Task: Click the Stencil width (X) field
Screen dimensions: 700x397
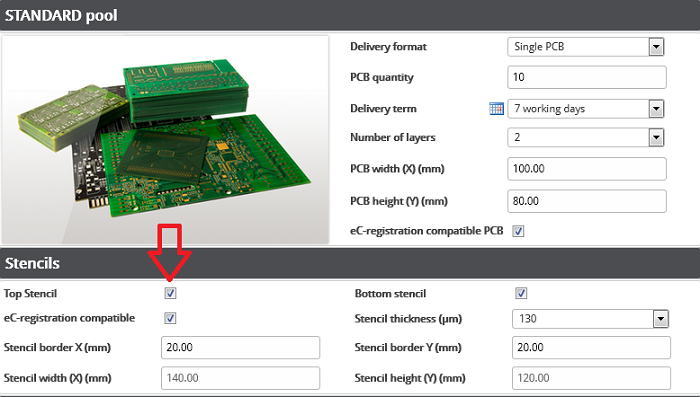Action: [x=241, y=378]
